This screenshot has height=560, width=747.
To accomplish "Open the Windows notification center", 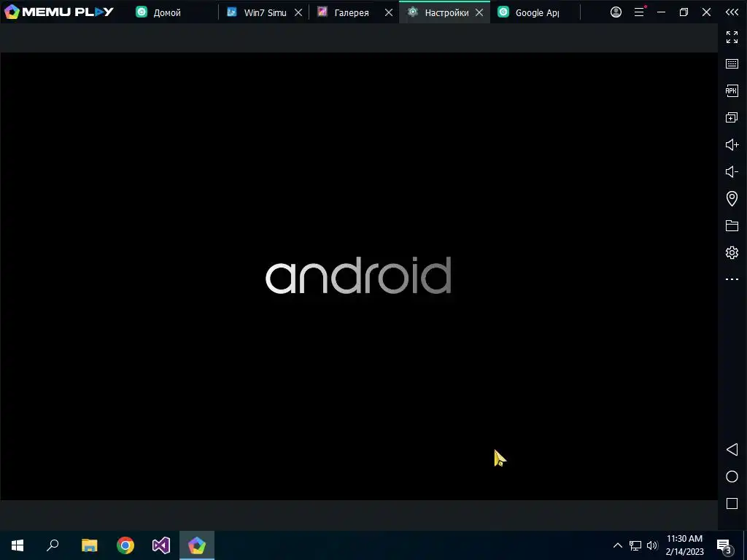I will pyautogui.click(x=724, y=545).
